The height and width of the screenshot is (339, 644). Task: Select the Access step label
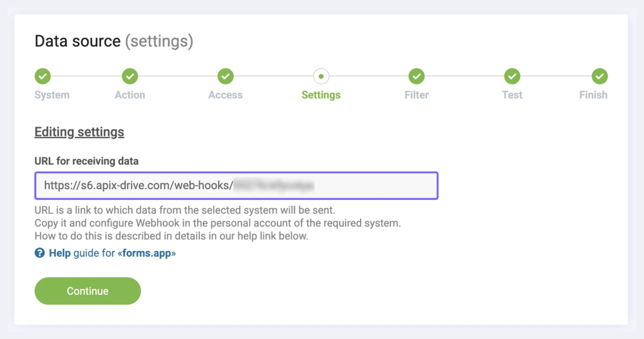pos(225,95)
